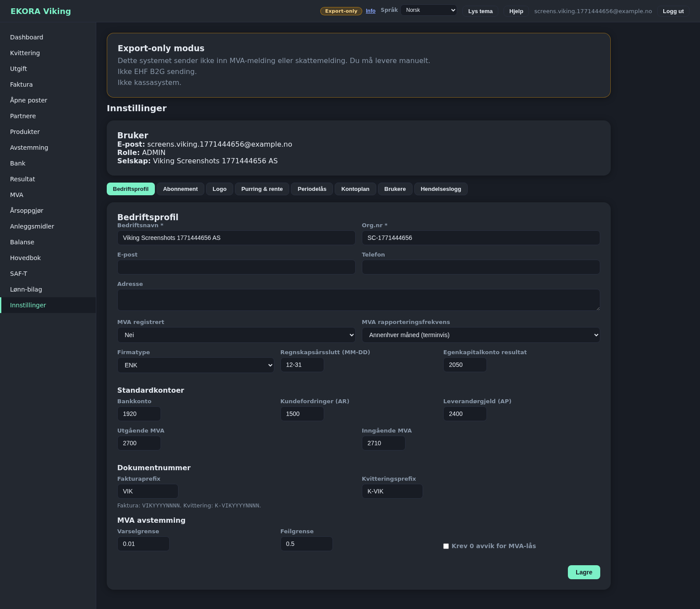The image size is (700, 609).
Task: Focus the Fakturaprefix text field
Action: click(147, 491)
